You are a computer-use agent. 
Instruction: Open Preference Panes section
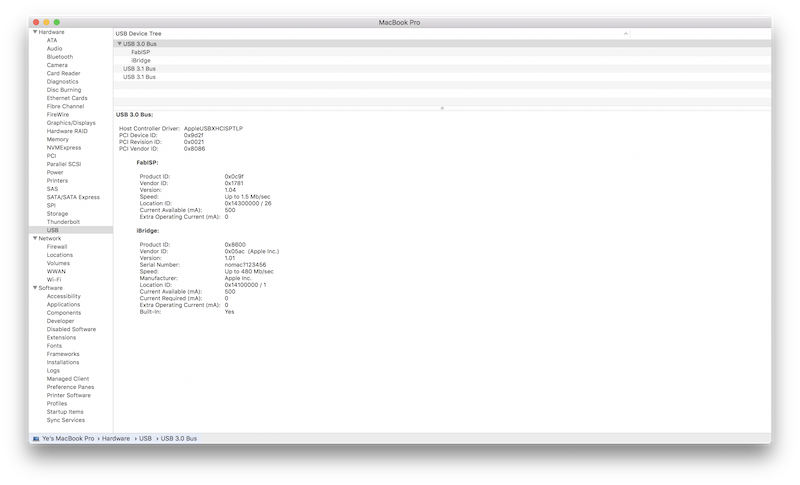(70, 387)
